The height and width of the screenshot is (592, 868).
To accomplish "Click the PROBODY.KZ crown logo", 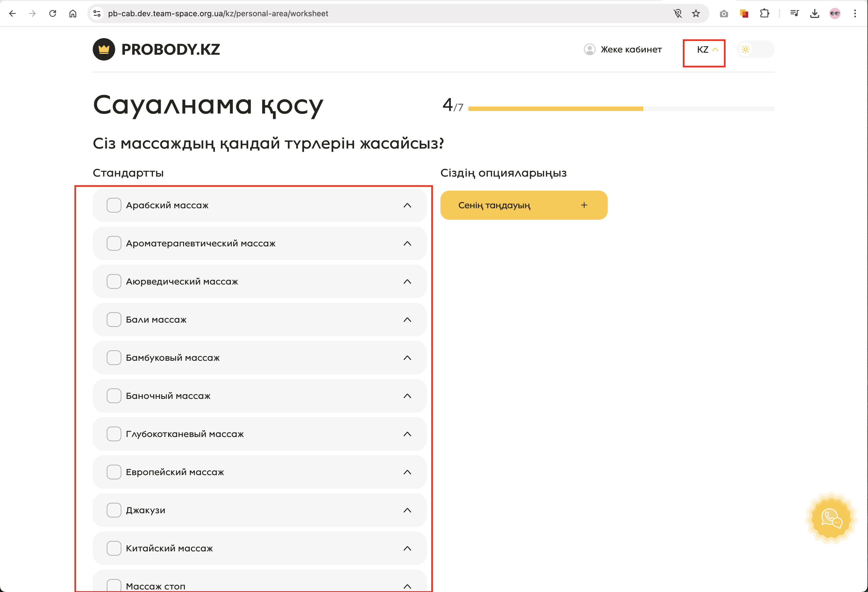I will click(x=104, y=49).
